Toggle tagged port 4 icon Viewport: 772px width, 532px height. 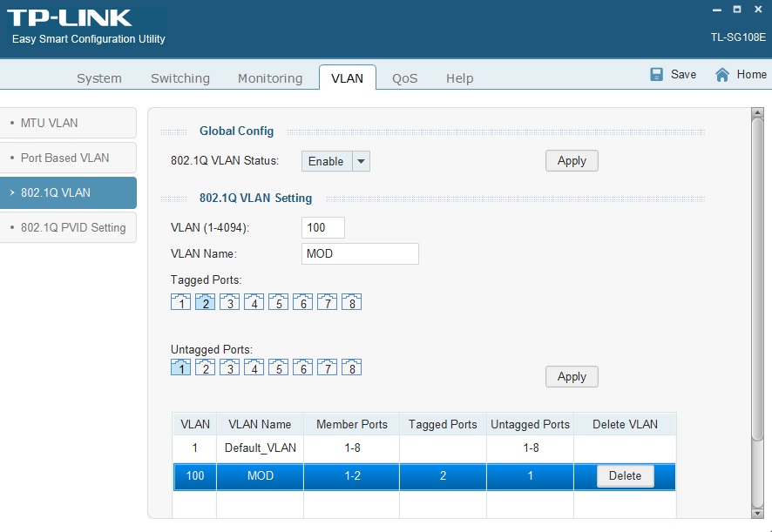tap(254, 301)
